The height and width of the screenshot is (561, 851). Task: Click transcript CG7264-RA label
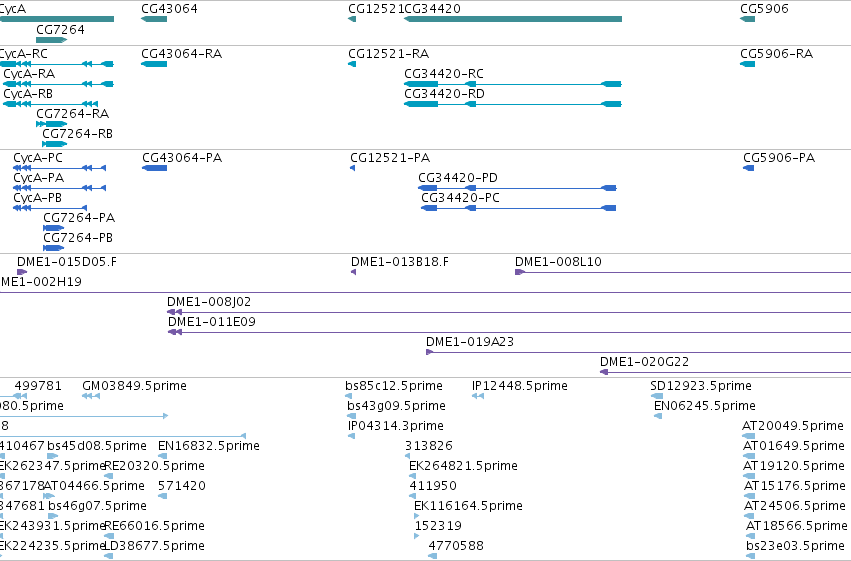[73, 114]
